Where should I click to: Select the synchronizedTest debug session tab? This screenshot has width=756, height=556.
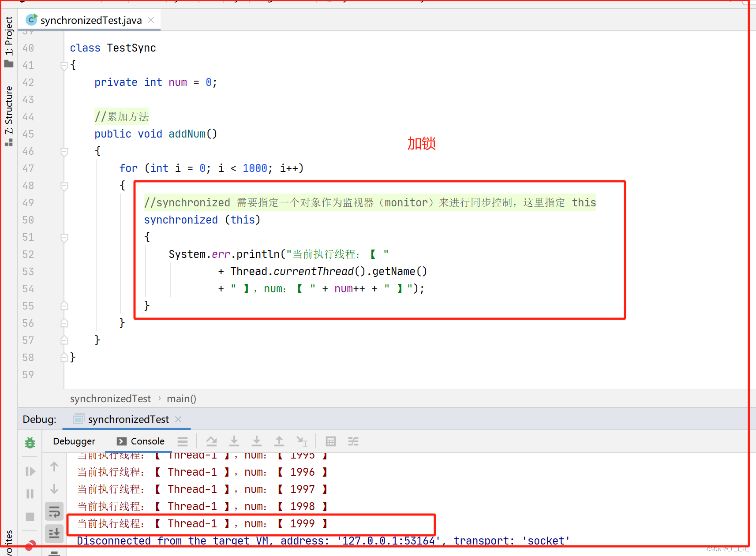coord(128,419)
